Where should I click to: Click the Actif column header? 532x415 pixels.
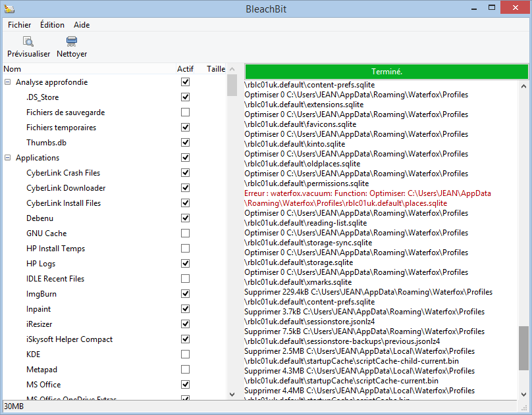(185, 69)
